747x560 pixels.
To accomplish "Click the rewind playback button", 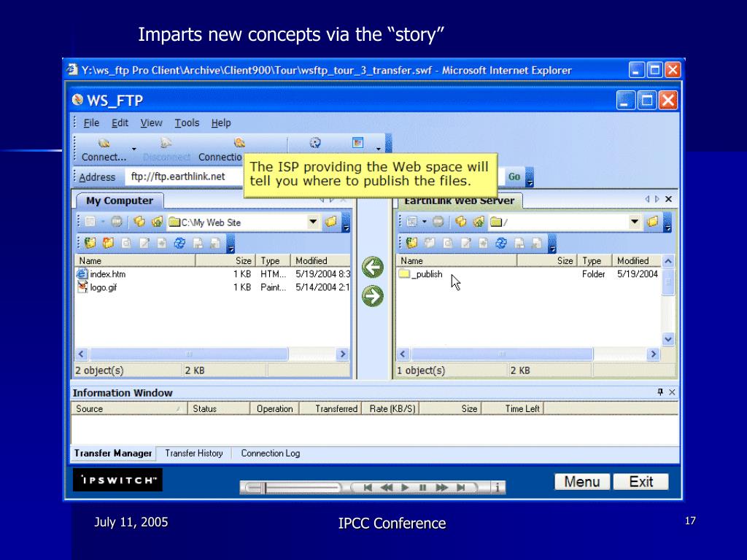I will 387,487.
